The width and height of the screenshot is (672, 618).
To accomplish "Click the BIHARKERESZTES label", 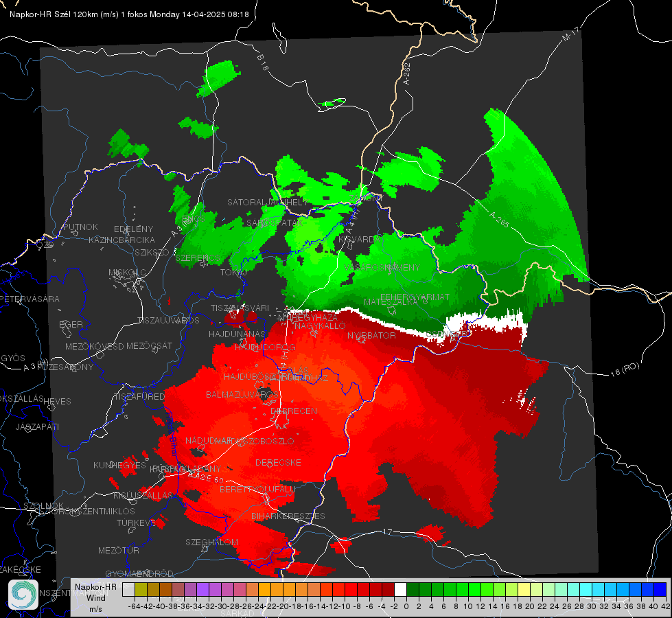I will click(288, 516).
